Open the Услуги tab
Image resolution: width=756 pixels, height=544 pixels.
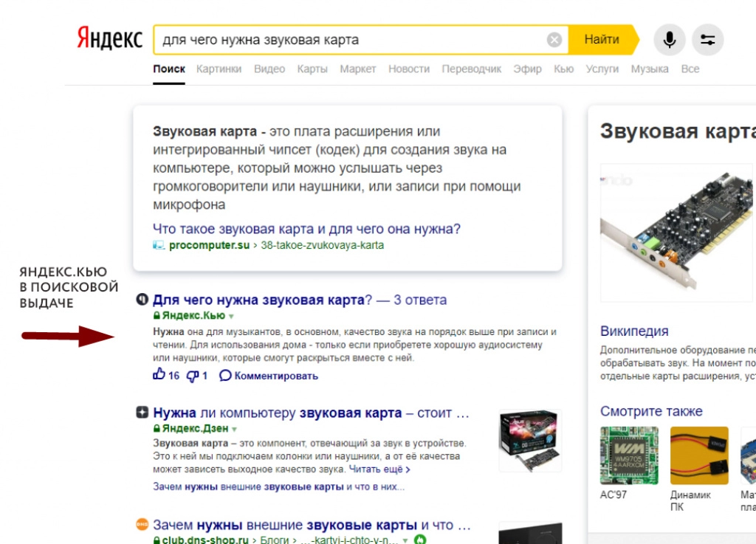point(602,69)
